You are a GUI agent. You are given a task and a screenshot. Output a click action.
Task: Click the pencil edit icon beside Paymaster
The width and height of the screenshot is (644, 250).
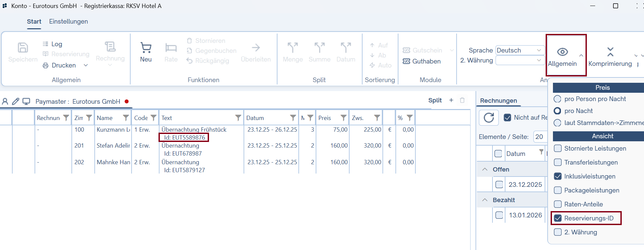(x=16, y=101)
